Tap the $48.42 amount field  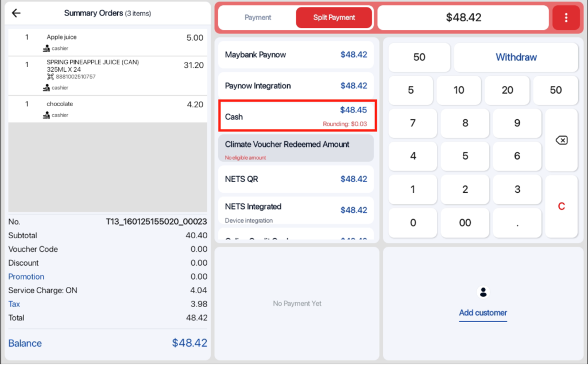pos(463,18)
